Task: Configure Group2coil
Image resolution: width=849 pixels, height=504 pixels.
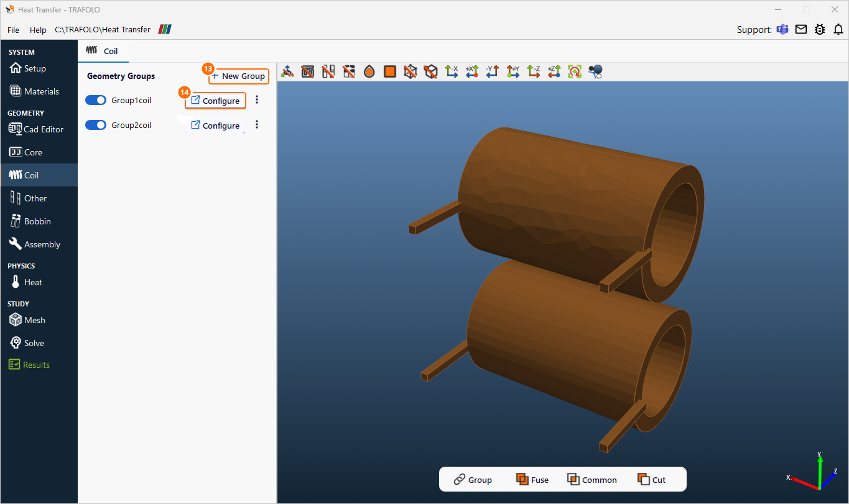Action: [215, 126]
